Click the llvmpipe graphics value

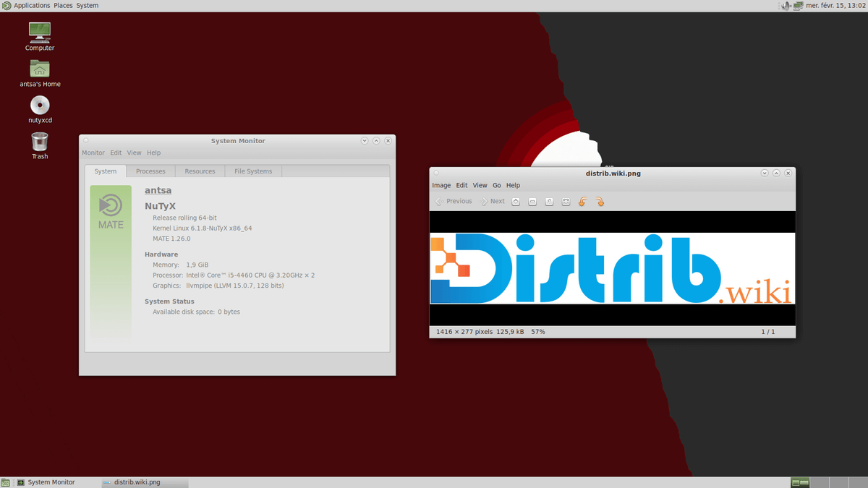[235, 286]
